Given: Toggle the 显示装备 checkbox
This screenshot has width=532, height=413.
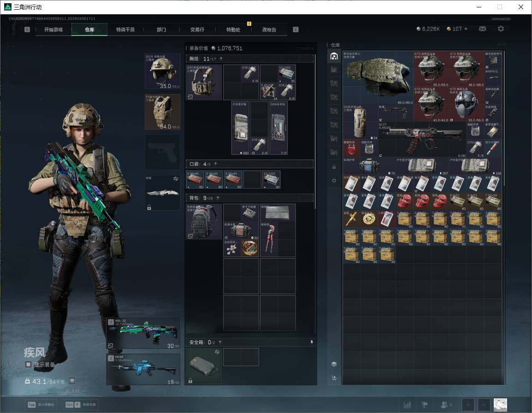Looking at the screenshot, I should coord(28,365).
